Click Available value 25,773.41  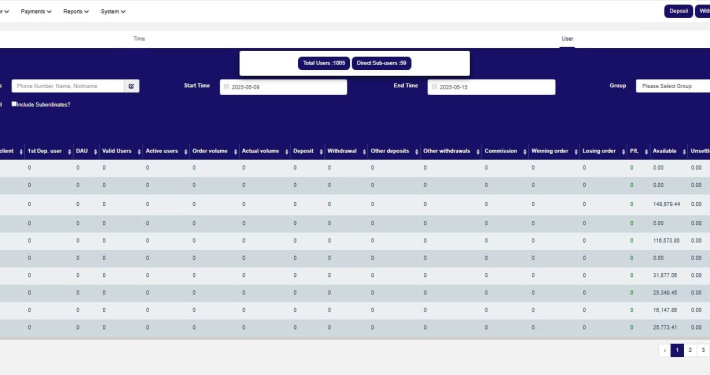[665, 327]
